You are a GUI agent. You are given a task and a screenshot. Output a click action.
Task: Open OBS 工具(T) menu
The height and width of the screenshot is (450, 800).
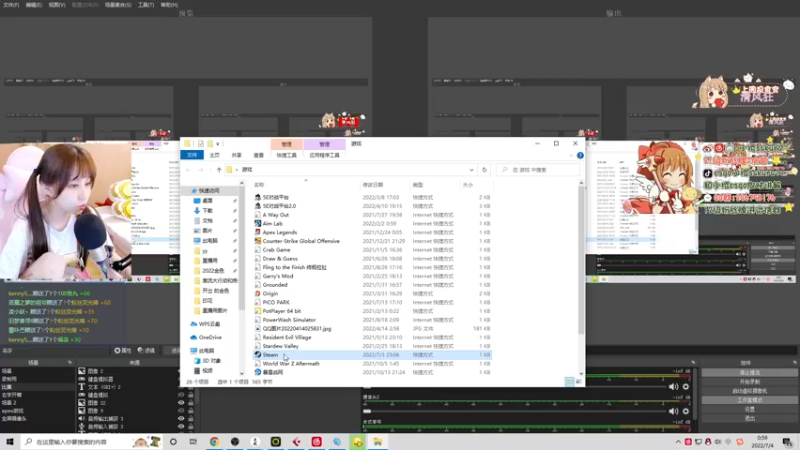[146, 5]
